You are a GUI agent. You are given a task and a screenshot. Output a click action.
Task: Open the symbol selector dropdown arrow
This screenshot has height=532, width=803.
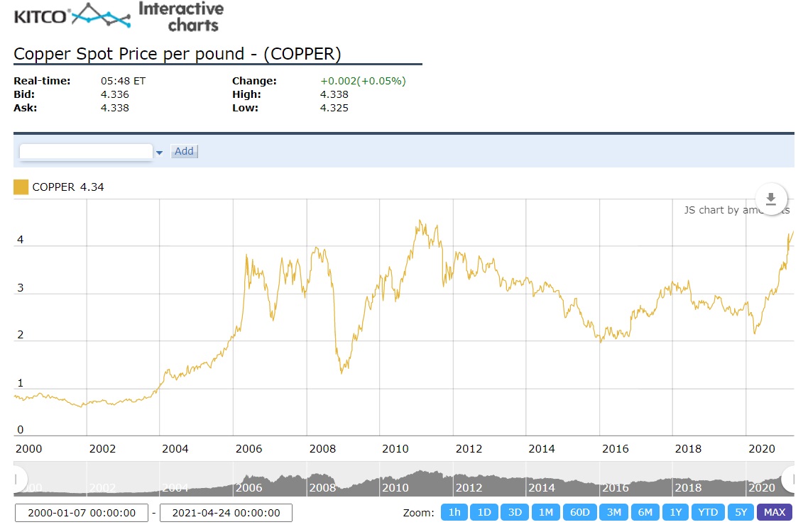point(159,153)
